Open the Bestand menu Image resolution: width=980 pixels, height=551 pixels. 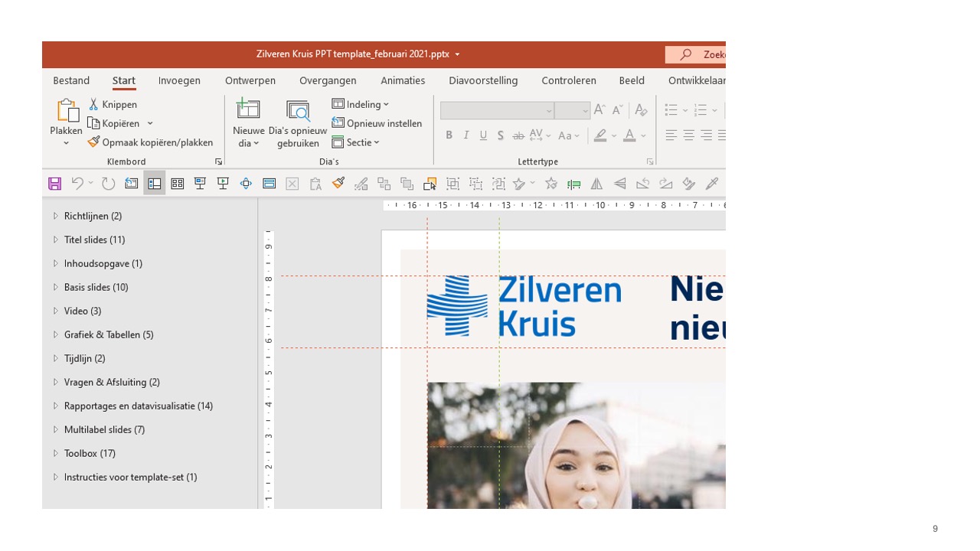coord(71,80)
